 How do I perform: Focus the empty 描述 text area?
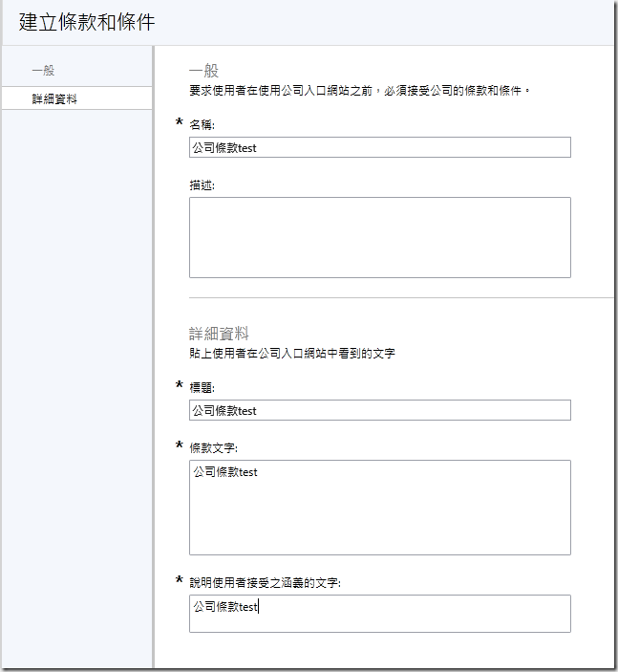point(379,237)
